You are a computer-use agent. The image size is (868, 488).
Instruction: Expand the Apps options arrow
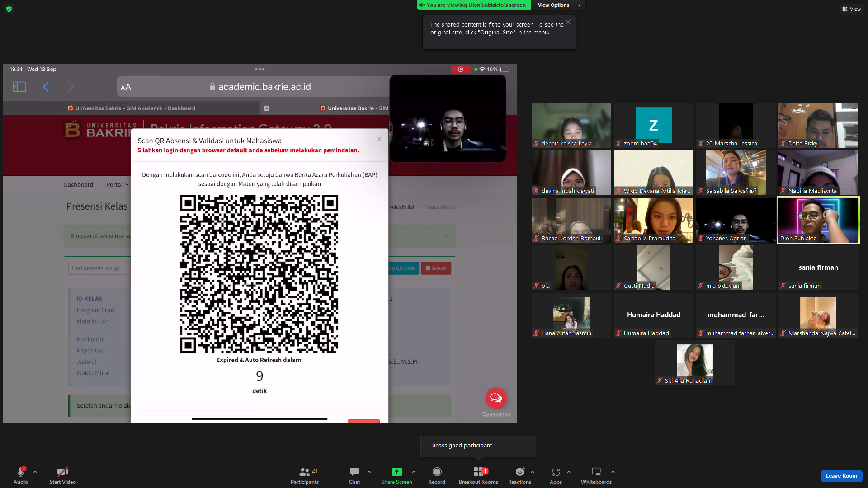point(569,472)
